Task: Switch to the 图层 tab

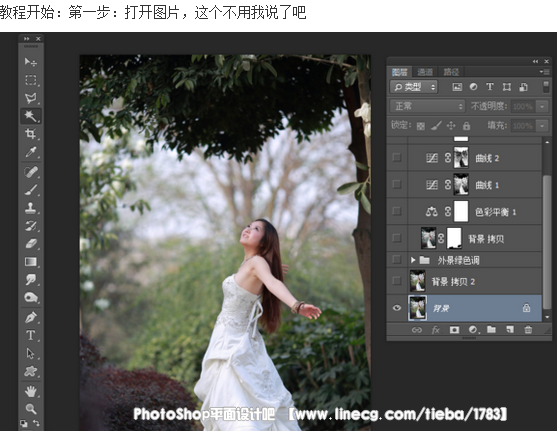Action: coord(400,72)
